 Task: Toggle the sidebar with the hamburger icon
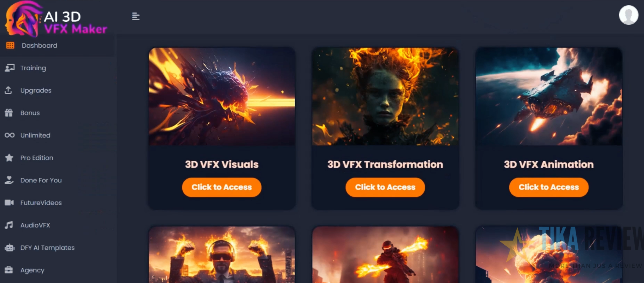pos(136,16)
